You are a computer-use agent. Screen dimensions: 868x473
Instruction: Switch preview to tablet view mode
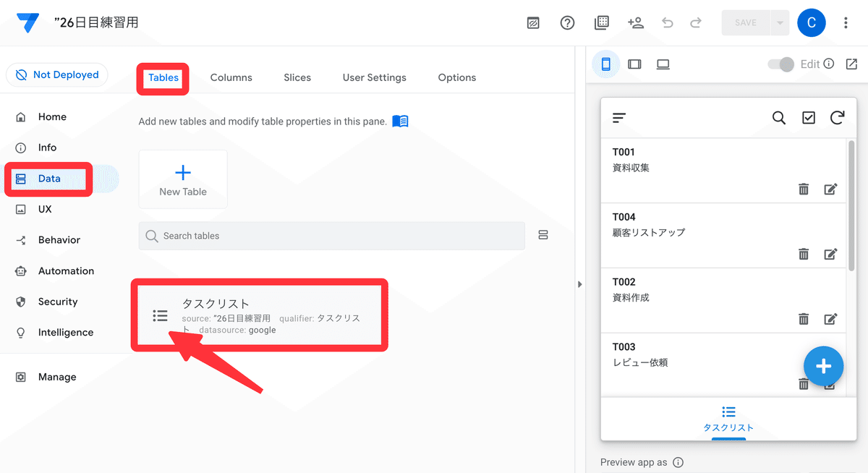[x=634, y=64]
